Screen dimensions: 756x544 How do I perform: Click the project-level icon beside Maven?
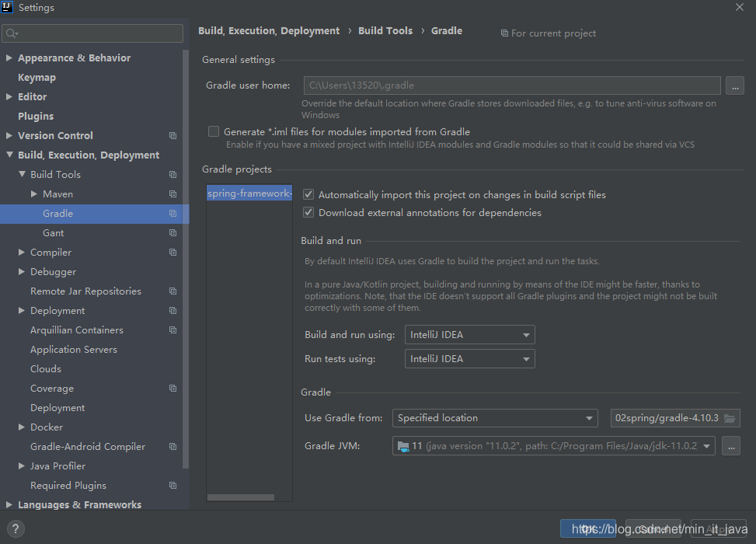click(172, 194)
